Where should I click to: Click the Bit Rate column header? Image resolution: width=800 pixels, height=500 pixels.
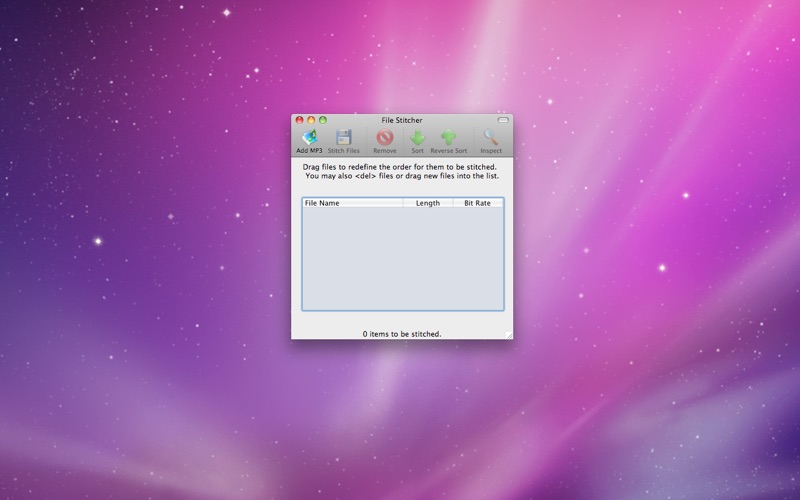[478, 203]
